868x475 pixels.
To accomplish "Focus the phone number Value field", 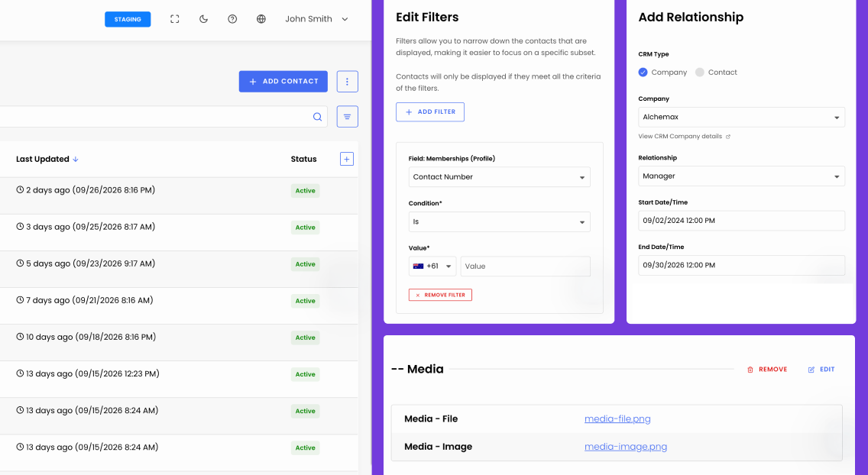I will [526, 266].
